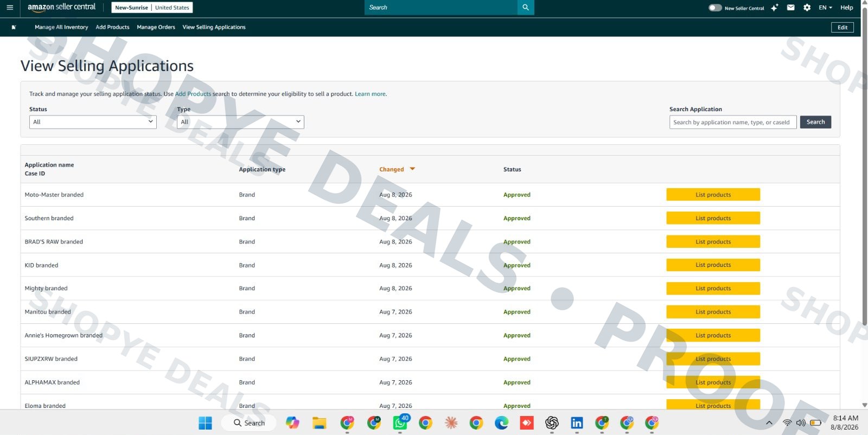Open LinkedIn from the taskbar
868x435 pixels.
click(x=577, y=423)
